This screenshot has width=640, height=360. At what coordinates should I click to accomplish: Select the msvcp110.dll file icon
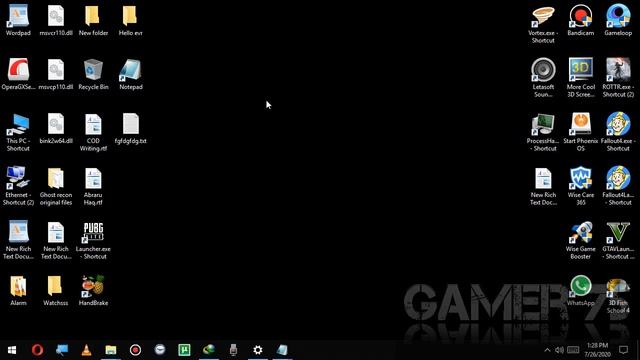(x=56, y=74)
